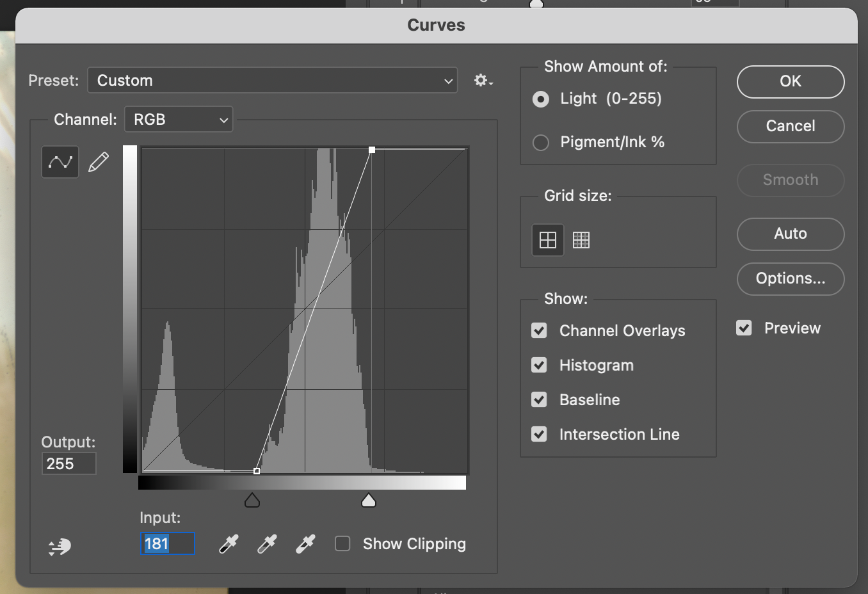Select the black point eyedropper

228,543
